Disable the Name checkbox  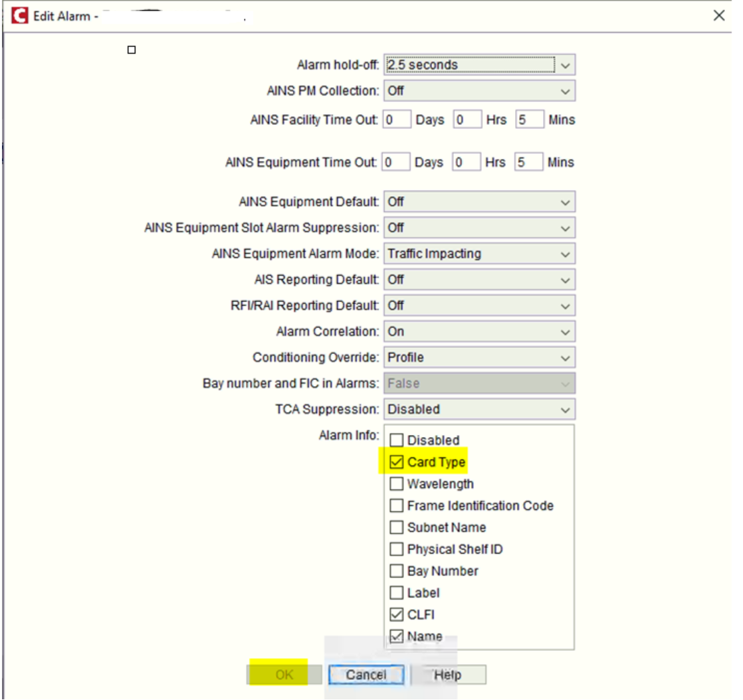pyautogui.click(x=397, y=636)
